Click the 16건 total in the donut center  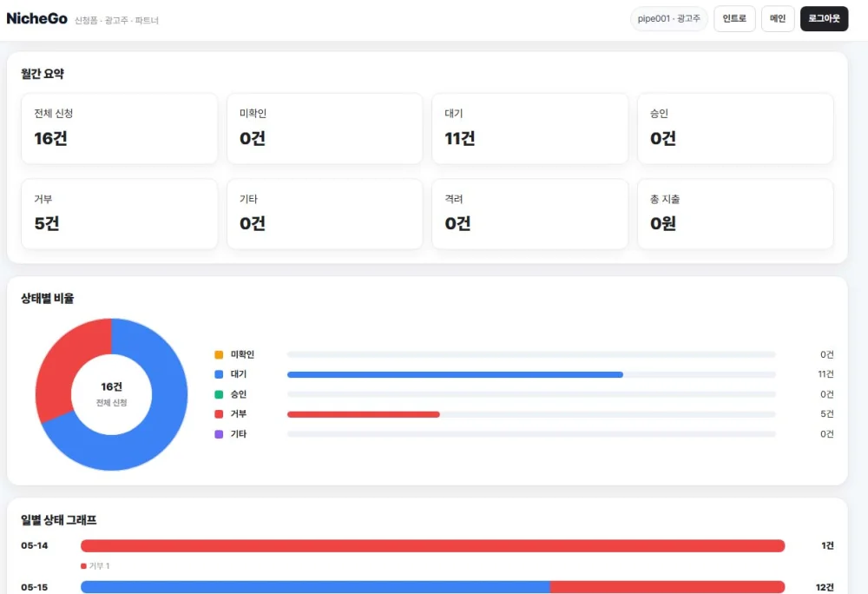click(111, 386)
